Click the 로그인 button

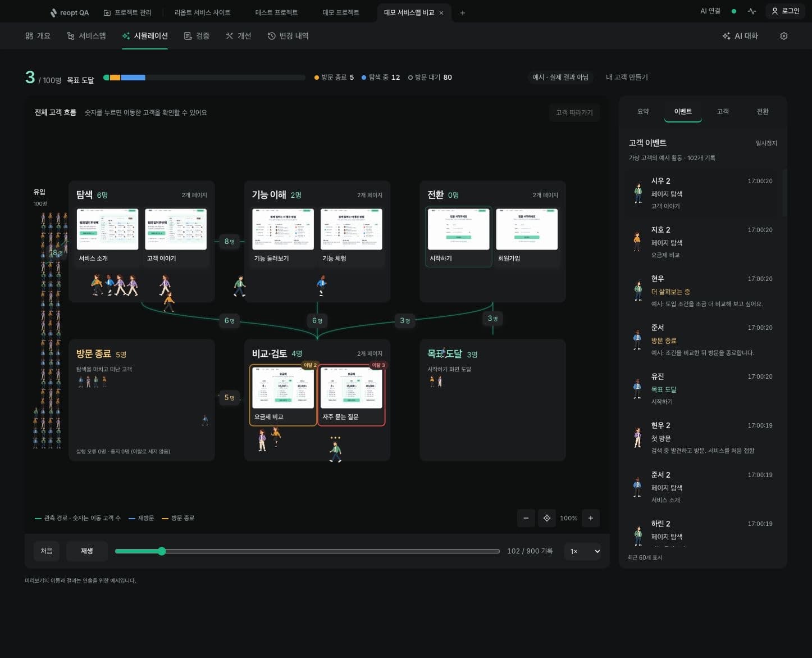click(x=786, y=11)
